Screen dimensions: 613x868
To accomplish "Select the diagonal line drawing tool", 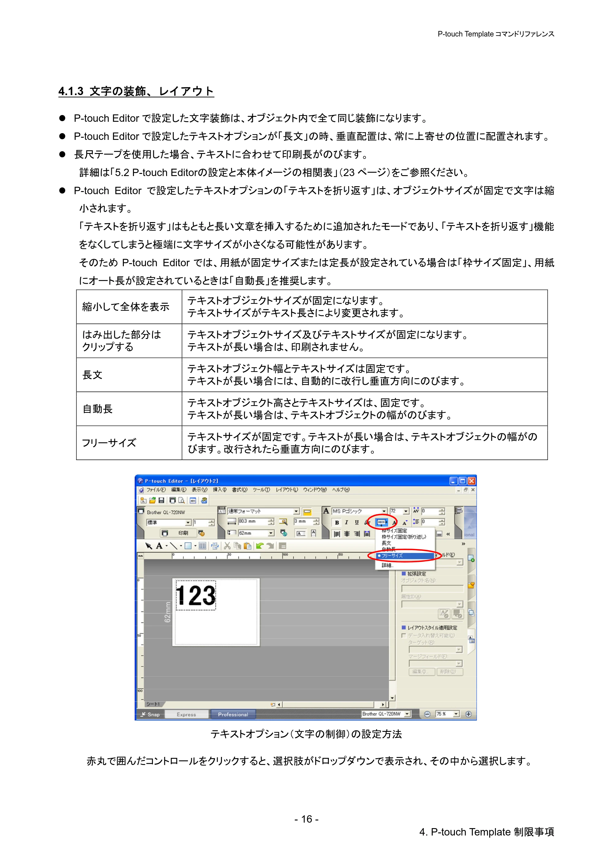I will pos(174,546).
